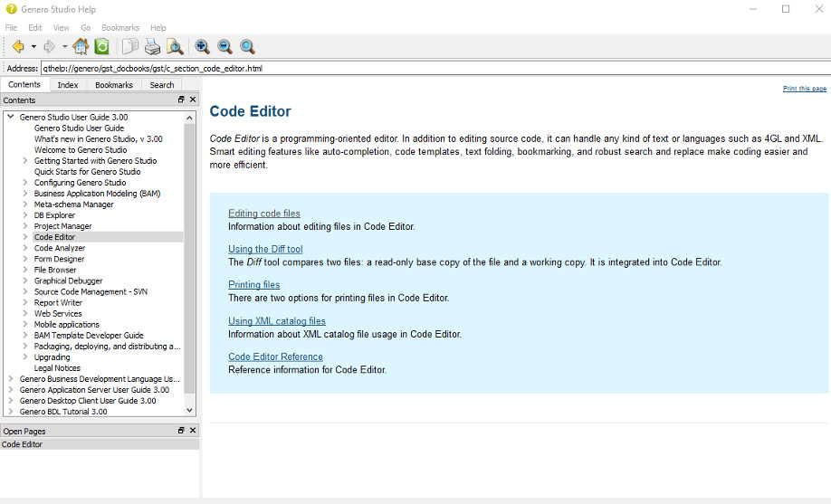The width and height of the screenshot is (831, 504).
Task: Open the Editing code files link
Action: pos(264,213)
